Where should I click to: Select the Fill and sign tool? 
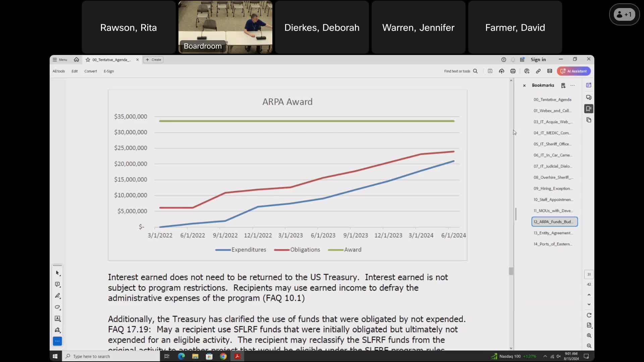point(58,330)
